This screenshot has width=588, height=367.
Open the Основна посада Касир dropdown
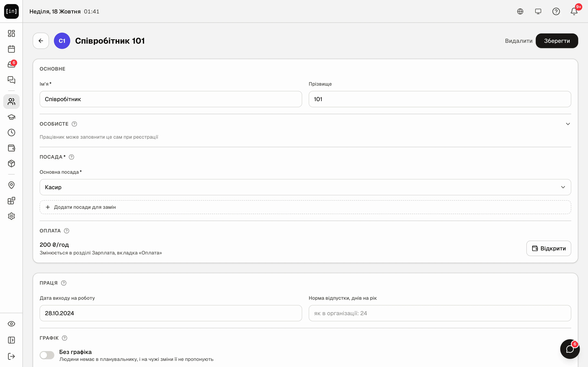[x=305, y=187]
